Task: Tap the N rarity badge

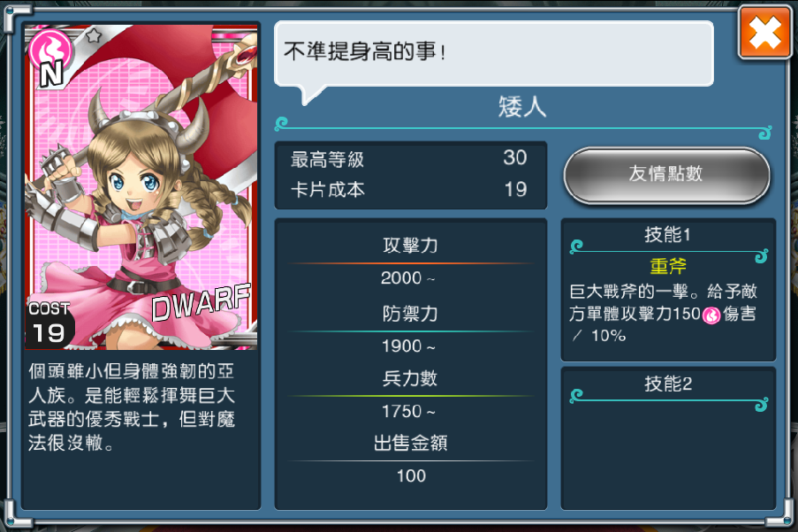Action: click(x=51, y=74)
